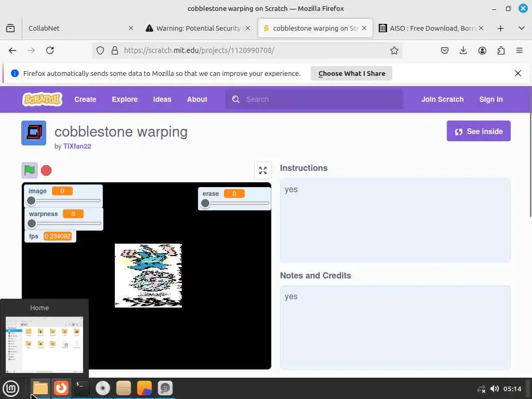Screen dimensions: 532x399
Task: Click the warped image sprite on stage
Action: [148, 275]
